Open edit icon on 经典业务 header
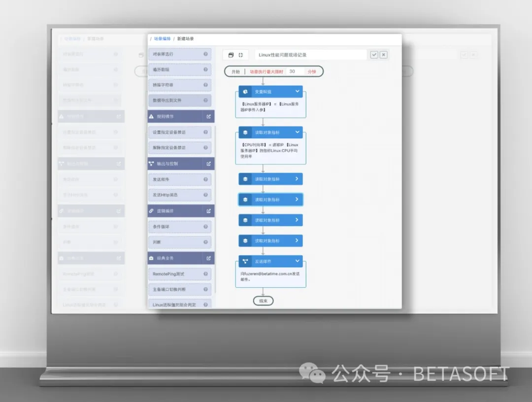This screenshot has width=532, height=402. [209, 258]
